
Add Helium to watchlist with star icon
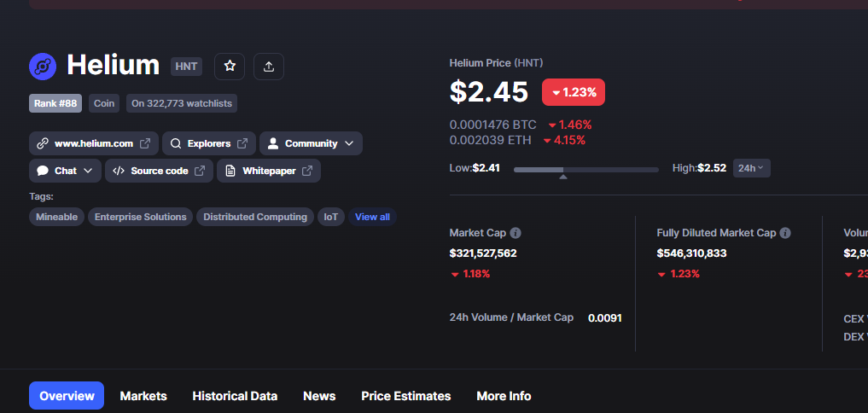pyautogui.click(x=230, y=67)
